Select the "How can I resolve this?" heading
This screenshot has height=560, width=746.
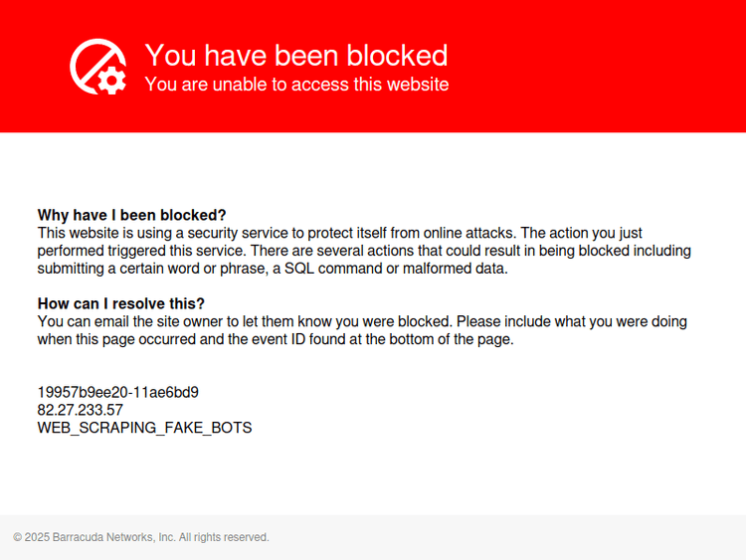click(x=121, y=303)
